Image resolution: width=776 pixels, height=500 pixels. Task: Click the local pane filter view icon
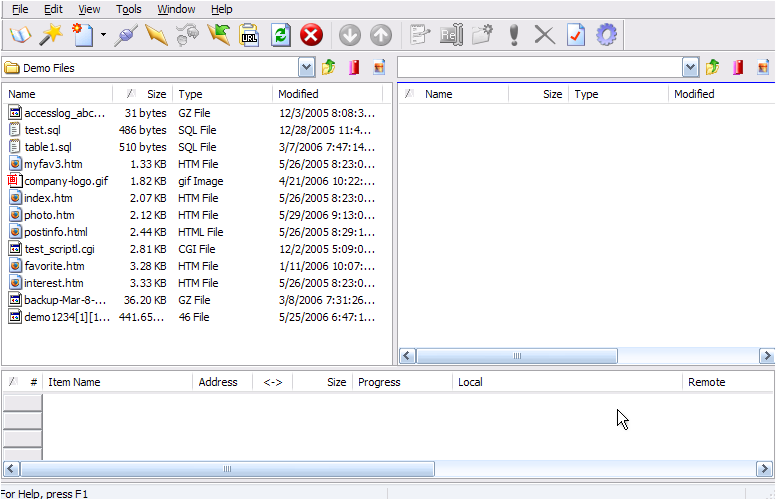379,67
